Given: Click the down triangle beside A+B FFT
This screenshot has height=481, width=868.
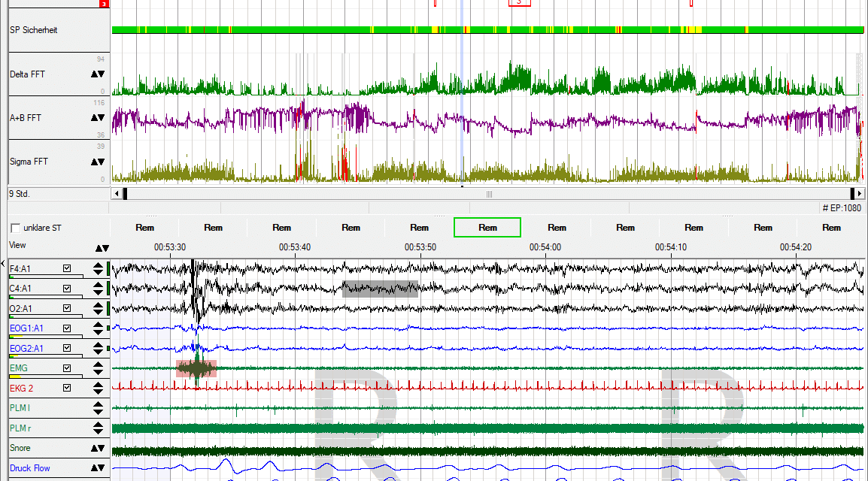Looking at the screenshot, I should [102, 118].
